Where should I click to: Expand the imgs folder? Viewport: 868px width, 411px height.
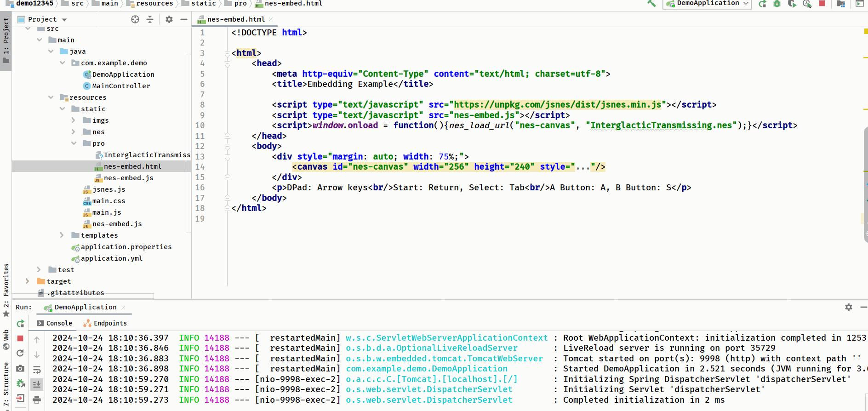[x=74, y=120]
